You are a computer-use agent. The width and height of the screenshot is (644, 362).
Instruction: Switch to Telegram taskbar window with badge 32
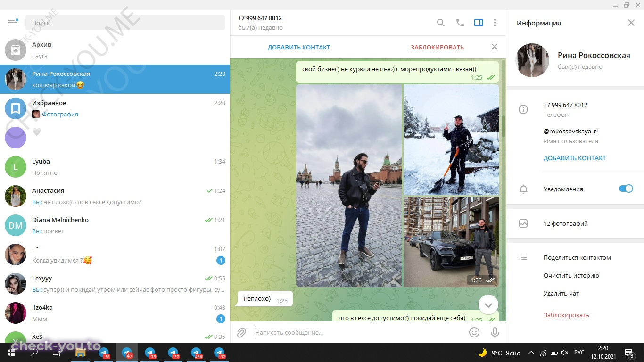point(219,353)
